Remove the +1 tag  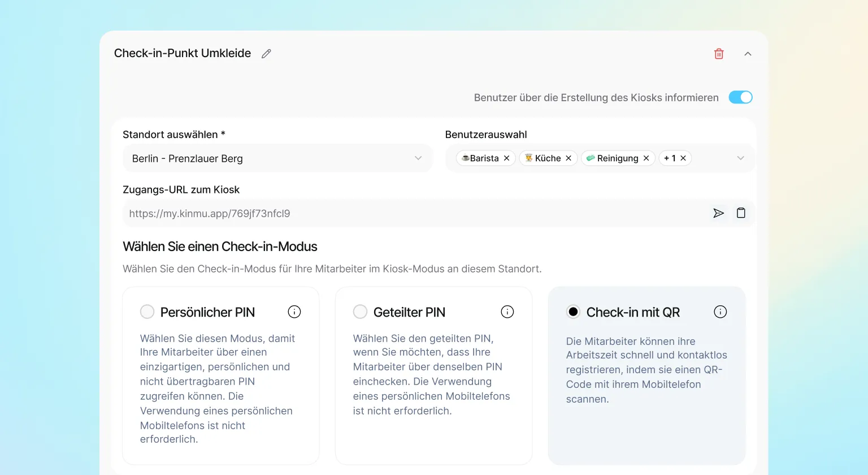683,158
